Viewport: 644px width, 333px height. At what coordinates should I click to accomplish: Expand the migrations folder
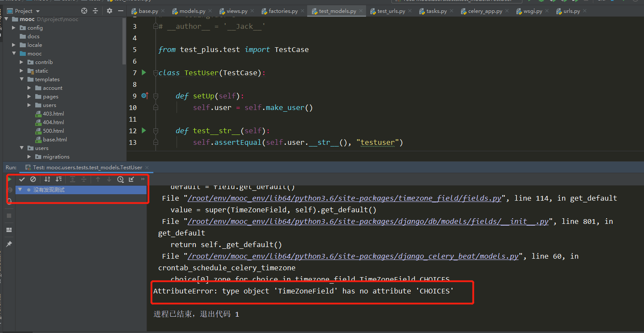30,157
